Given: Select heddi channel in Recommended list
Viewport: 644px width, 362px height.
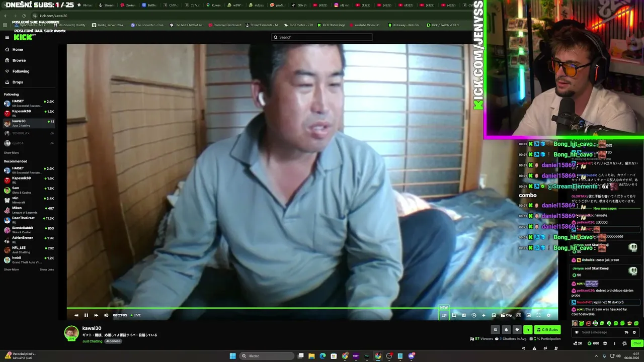Looking at the screenshot, I should click(x=28, y=259).
